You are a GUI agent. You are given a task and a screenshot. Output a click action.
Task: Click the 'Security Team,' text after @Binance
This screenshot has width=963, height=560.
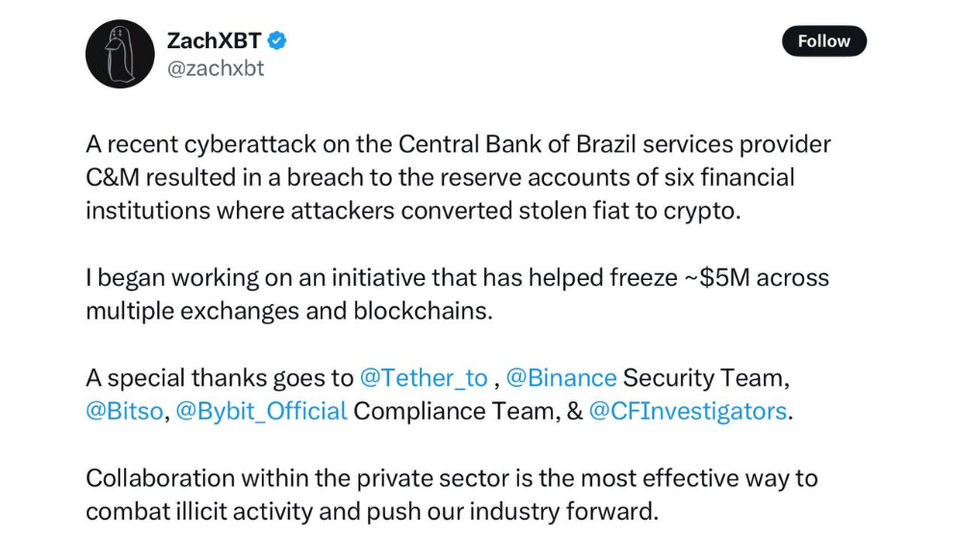coord(706,378)
